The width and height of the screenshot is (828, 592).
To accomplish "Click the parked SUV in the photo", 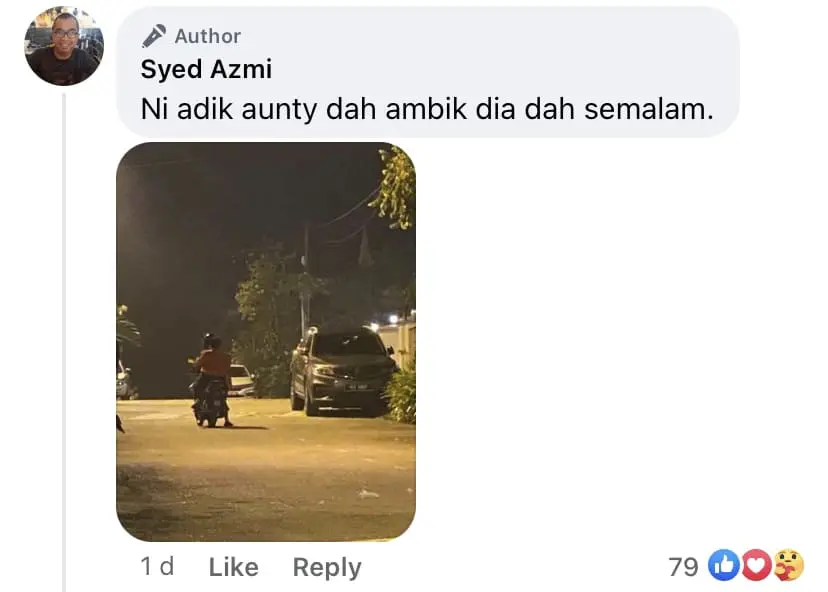I will (342, 371).
